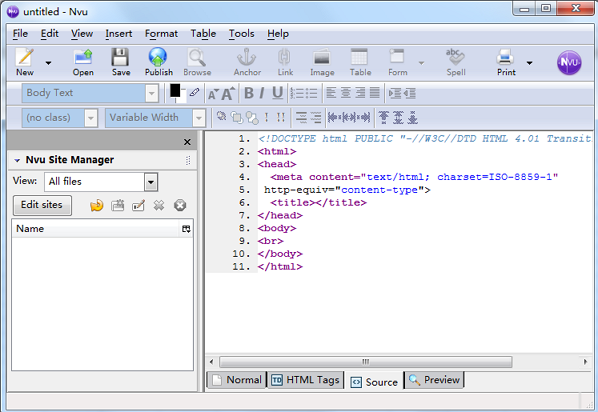
Task: Switch to the HTML Tags view tab
Action: coord(305,380)
